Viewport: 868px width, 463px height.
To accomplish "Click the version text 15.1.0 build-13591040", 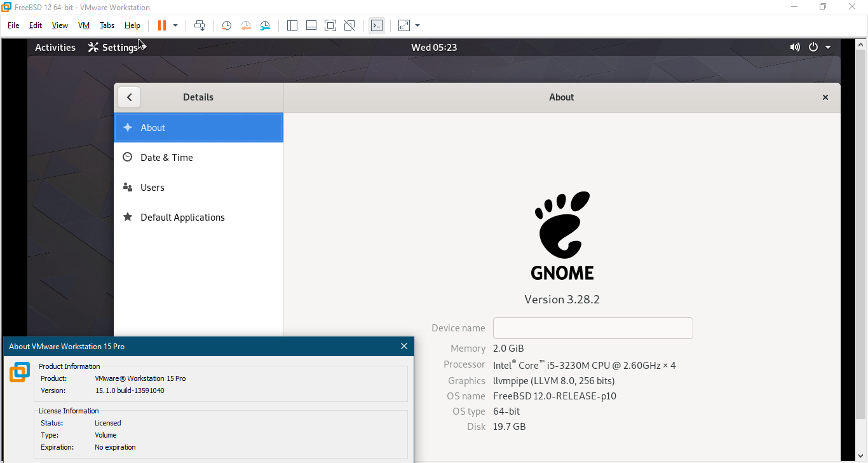I will coord(130,390).
